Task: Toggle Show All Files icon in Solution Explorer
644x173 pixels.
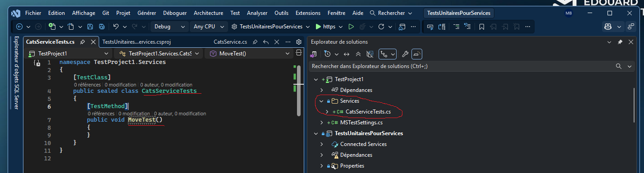Action: (x=370, y=54)
